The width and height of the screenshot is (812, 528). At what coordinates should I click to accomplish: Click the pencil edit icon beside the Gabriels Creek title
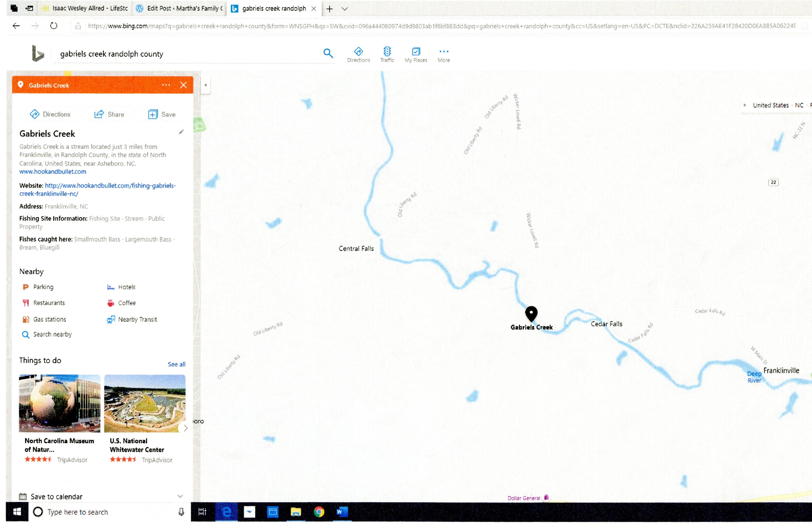point(181,132)
